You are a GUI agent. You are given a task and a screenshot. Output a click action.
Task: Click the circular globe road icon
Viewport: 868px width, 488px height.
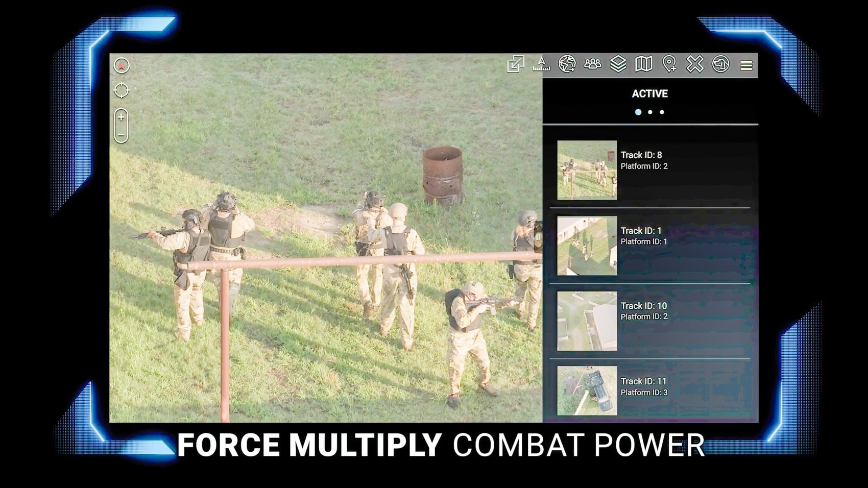720,64
